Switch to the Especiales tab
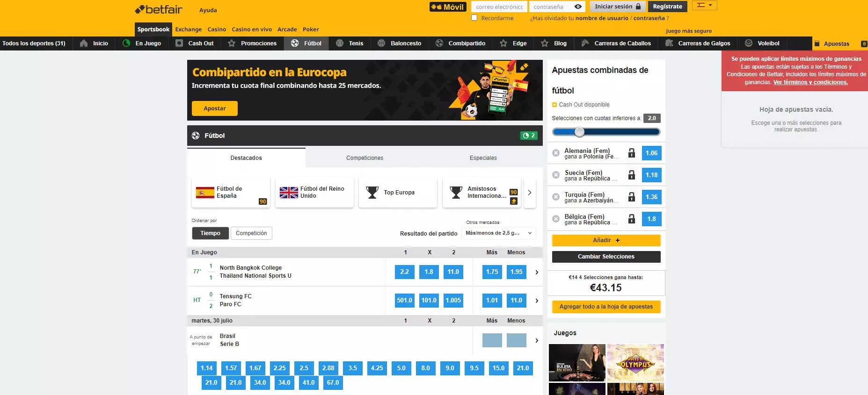The image size is (868, 395). coord(483,158)
